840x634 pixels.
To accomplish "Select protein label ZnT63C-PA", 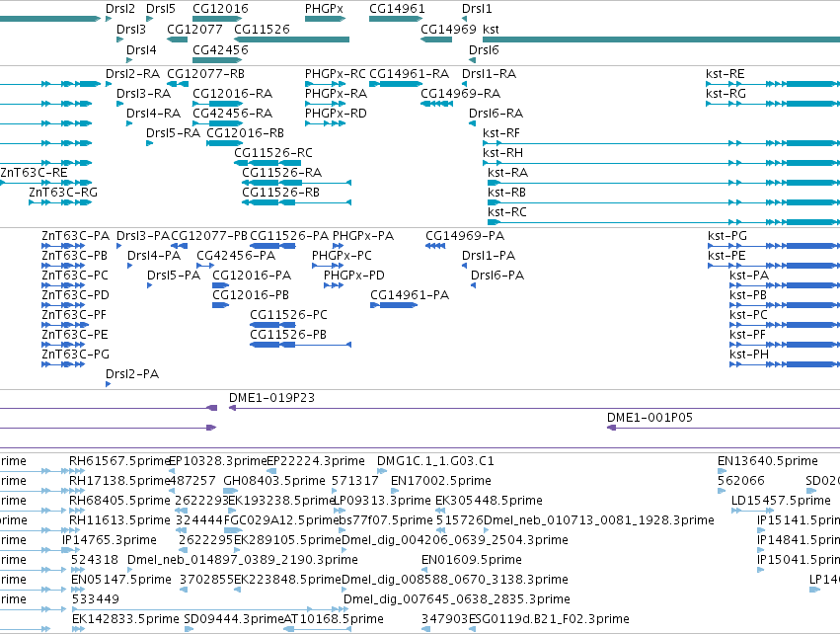I will pyautogui.click(x=76, y=236).
